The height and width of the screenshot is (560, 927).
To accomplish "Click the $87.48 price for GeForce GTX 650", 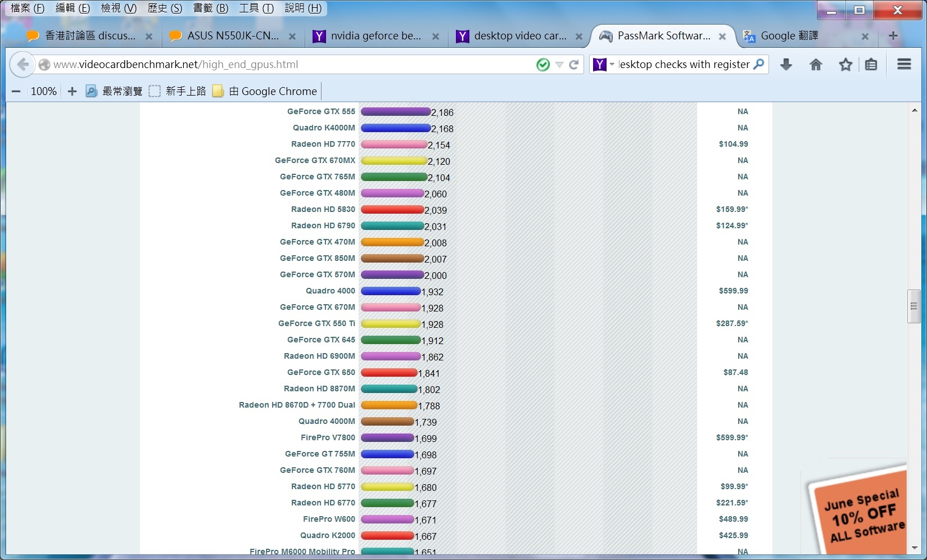I will click(x=735, y=372).
